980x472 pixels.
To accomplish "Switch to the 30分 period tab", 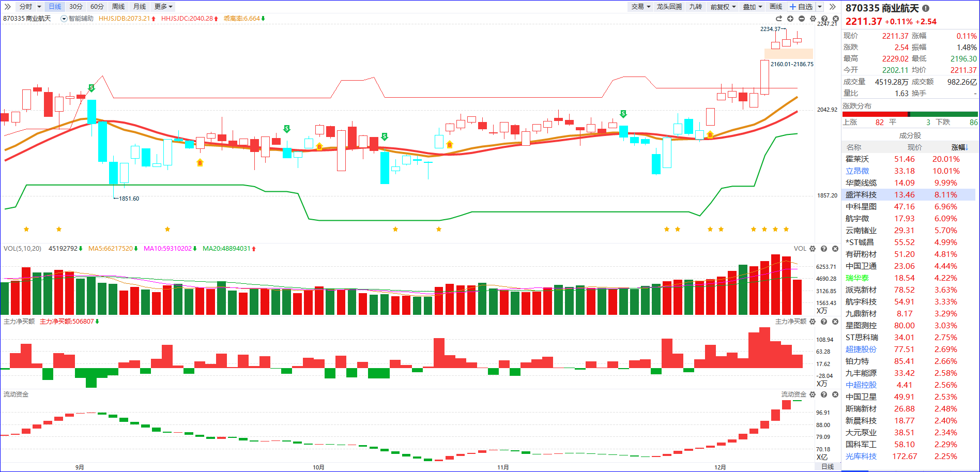I will click(76, 7).
